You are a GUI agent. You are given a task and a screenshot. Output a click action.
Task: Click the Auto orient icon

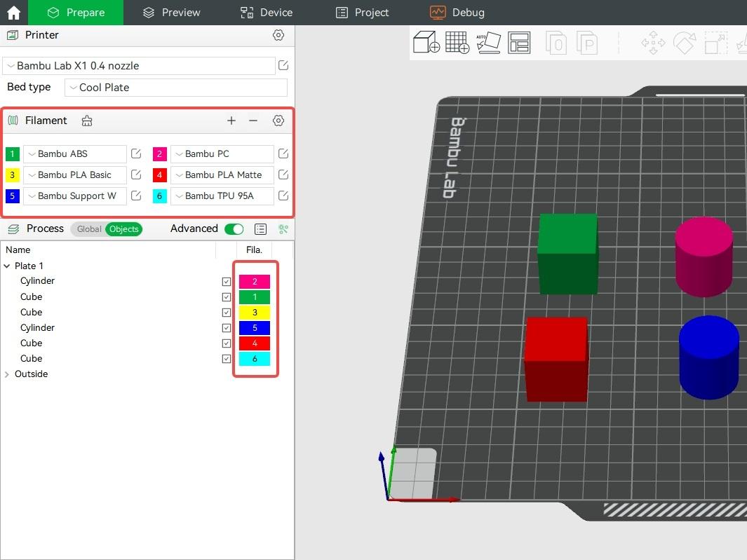(x=488, y=42)
